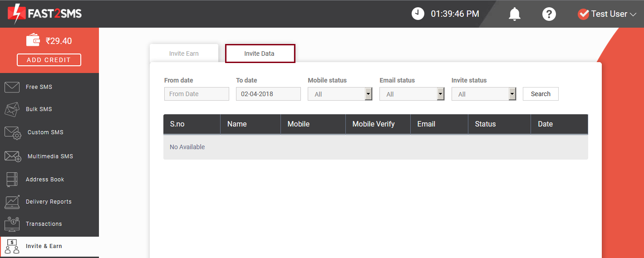This screenshot has width=644, height=258.
Task: Focus the From Date input field
Action: [197, 94]
